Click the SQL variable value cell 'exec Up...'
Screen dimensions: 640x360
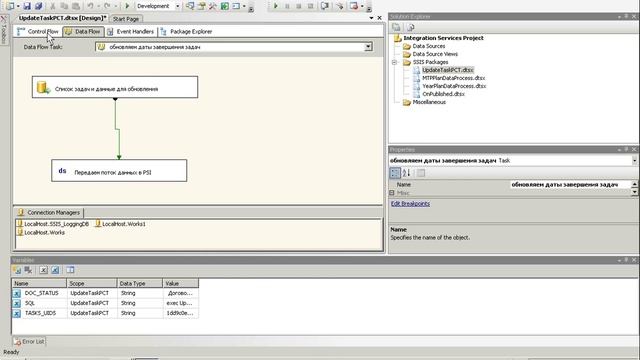180,303
